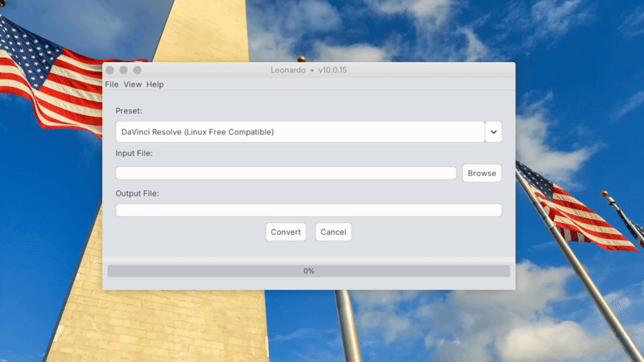Viewport: 644px width, 362px height.
Task: Click the 0% progress bar
Action: (309, 271)
